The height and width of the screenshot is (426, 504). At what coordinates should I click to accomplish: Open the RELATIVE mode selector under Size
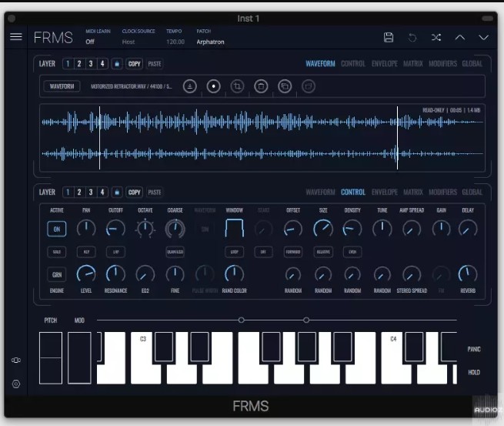coord(323,252)
